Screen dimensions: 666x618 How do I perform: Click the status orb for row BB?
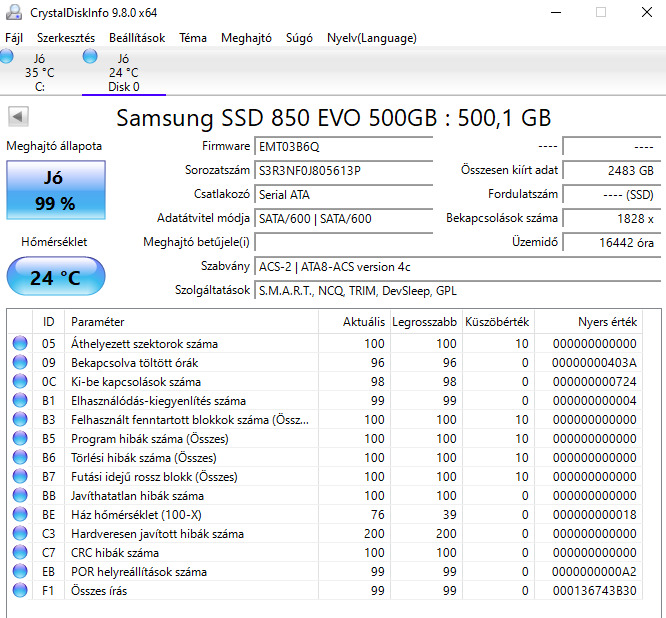(20, 495)
